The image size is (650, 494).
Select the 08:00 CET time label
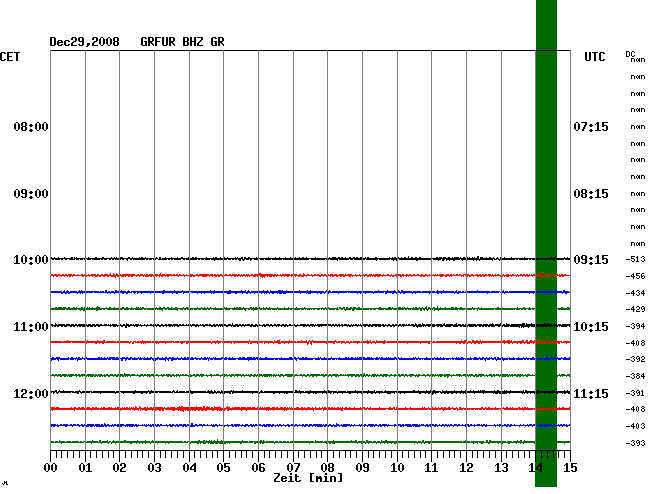pyautogui.click(x=31, y=127)
